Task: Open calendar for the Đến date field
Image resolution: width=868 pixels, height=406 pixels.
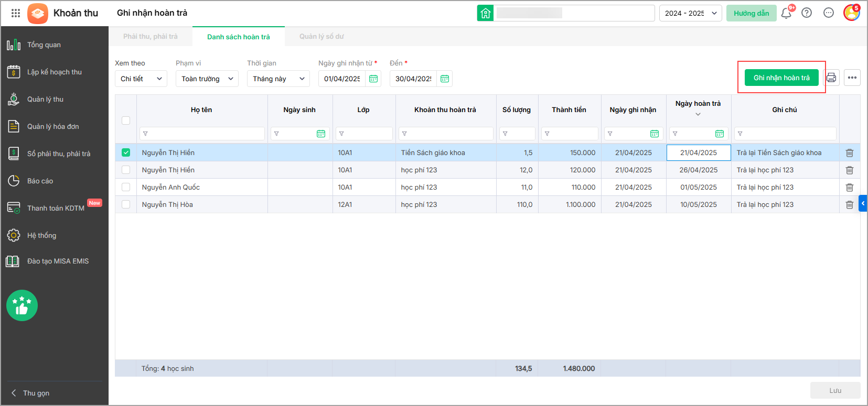Action: (x=445, y=79)
